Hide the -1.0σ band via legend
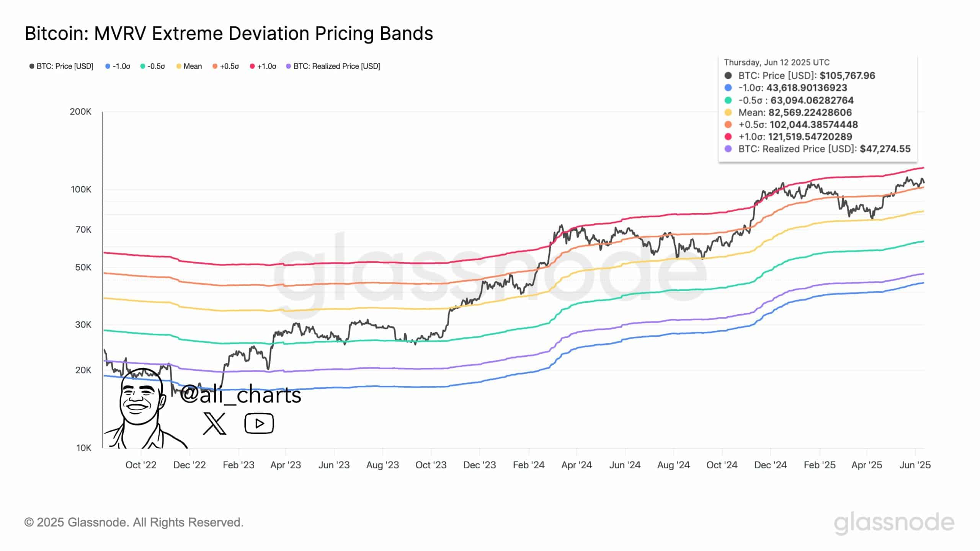 [118, 66]
